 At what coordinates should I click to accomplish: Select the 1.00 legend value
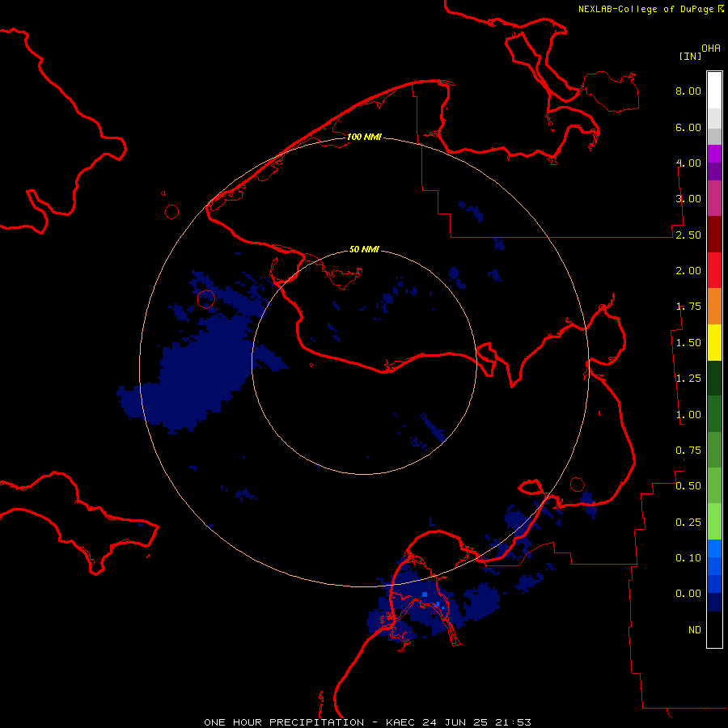[688, 415]
